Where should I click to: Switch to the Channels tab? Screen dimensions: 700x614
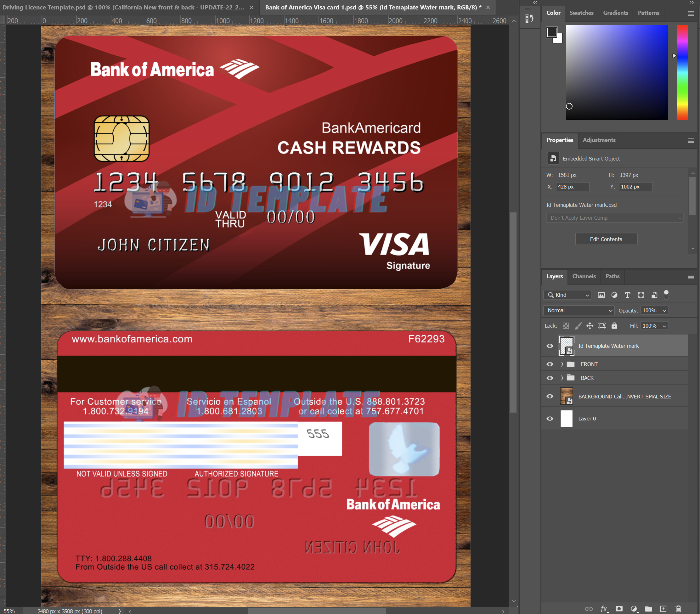pos(584,276)
